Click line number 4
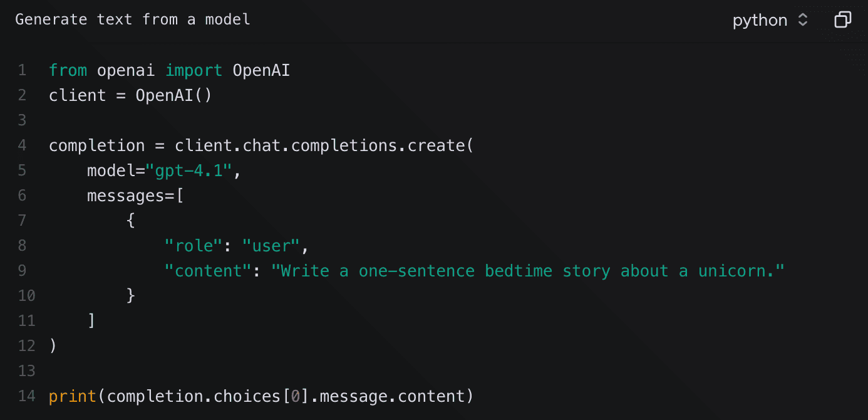 22,145
